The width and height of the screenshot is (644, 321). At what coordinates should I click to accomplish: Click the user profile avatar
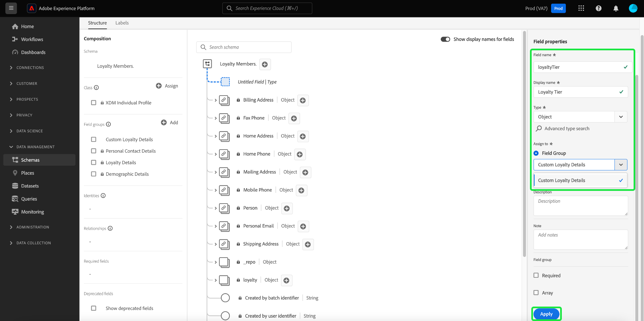(633, 8)
